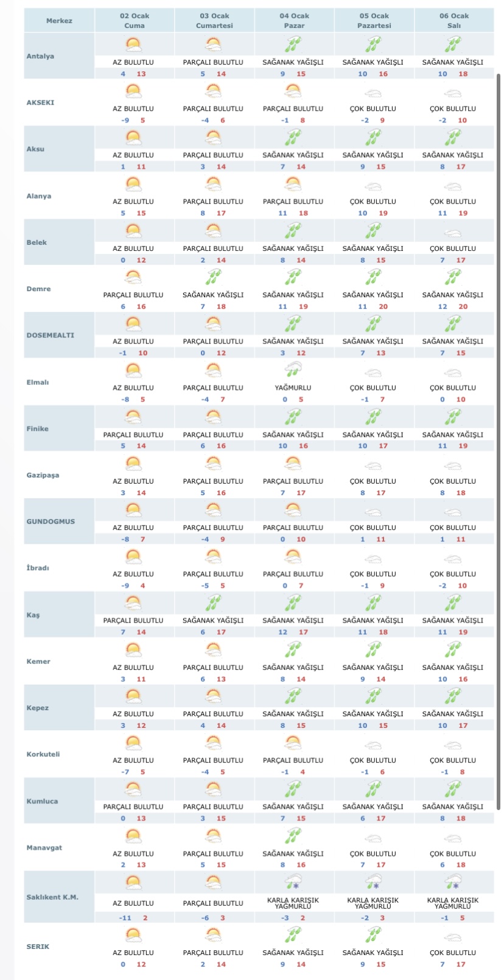This screenshot has width=504, height=980.
Task: Click the vertical scrollbar on the right
Action: [x=499, y=426]
